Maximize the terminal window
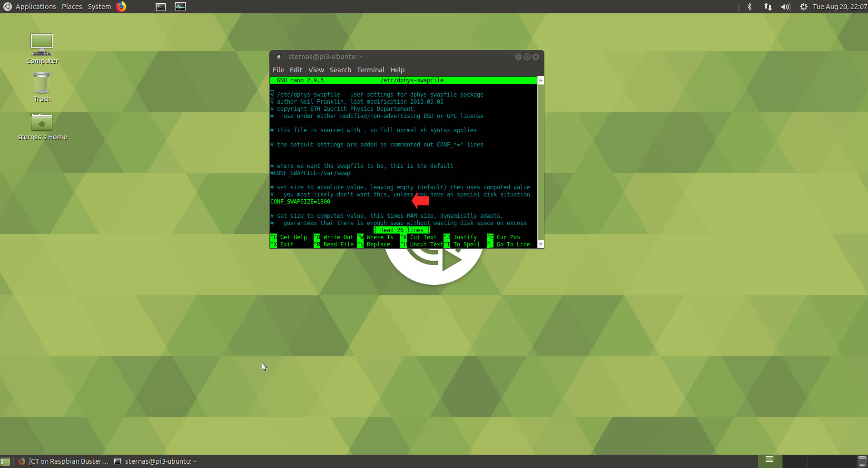Image resolution: width=868 pixels, height=468 pixels. (x=527, y=57)
